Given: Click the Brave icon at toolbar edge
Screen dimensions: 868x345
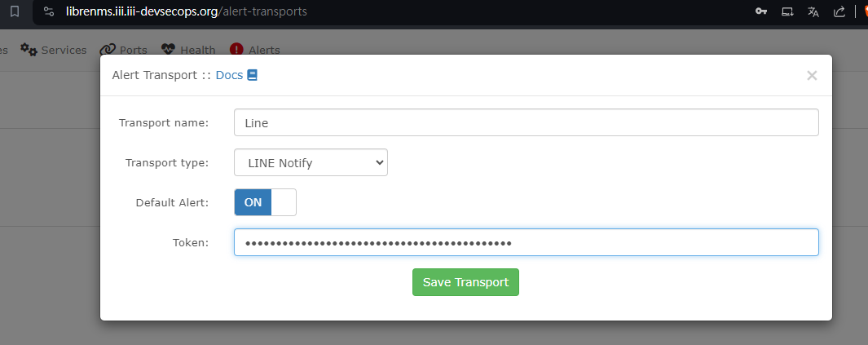Looking at the screenshot, I should click(x=864, y=11).
